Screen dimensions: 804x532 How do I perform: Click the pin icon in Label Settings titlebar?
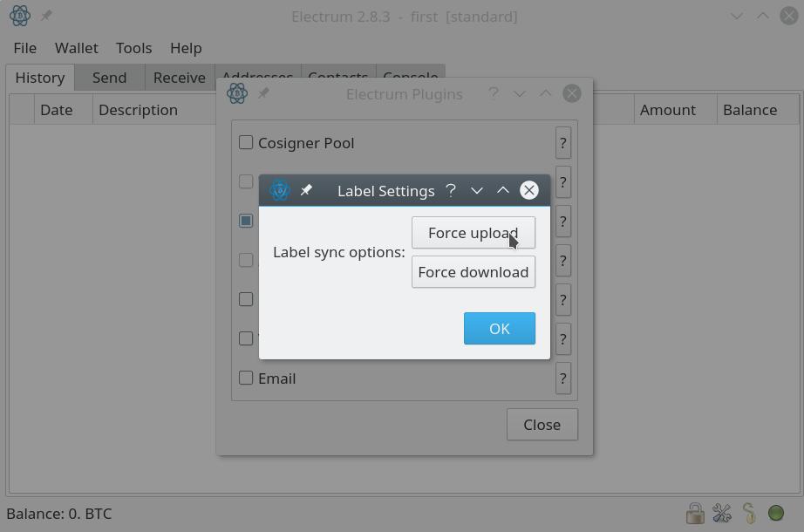pyautogui.click(x=306, y=190)
